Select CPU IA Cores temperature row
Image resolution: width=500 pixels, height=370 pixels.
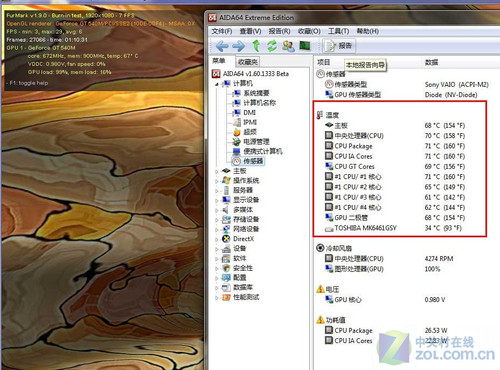pos(395,156)
